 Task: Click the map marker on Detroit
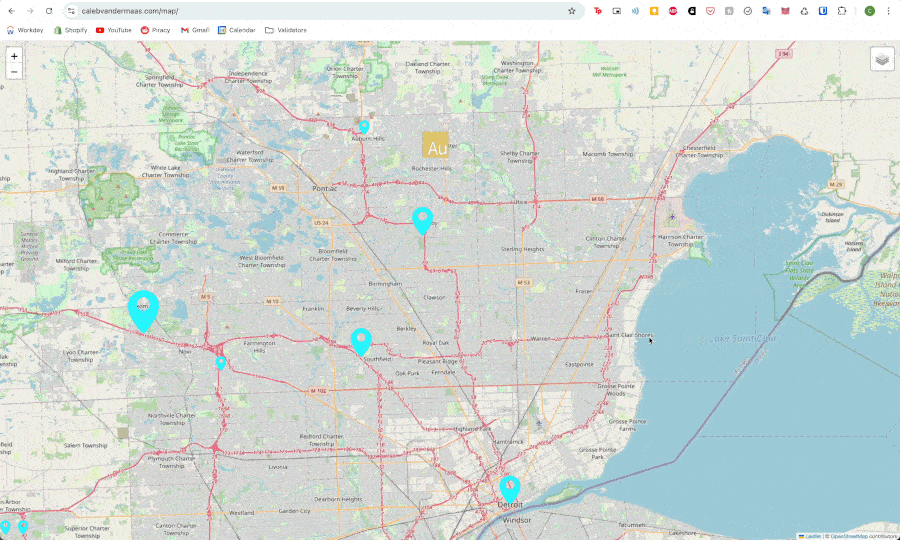tap(510, 487)
